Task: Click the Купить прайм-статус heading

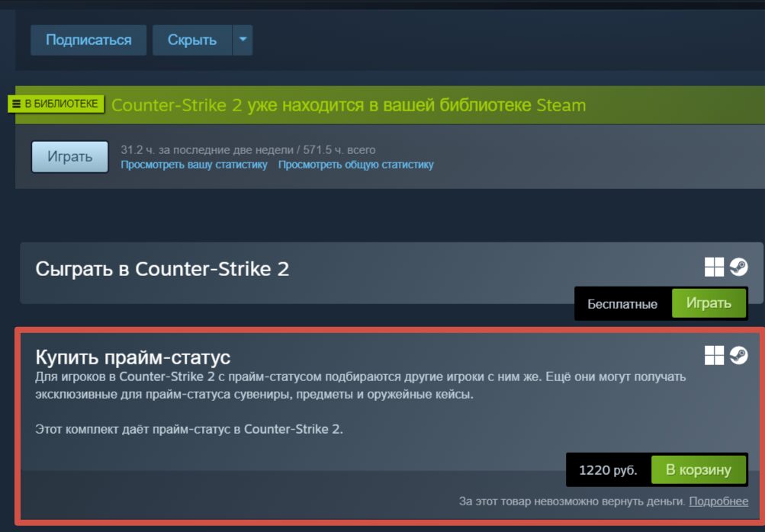Action: (x=133, y=357)
